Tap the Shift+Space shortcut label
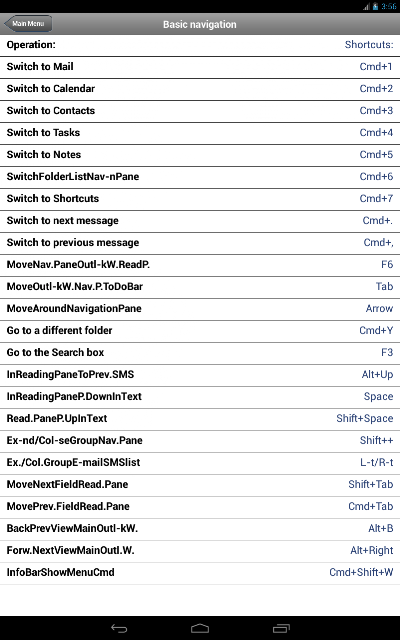Viewport: 400px width, 640px height. [x=364, y=418]
